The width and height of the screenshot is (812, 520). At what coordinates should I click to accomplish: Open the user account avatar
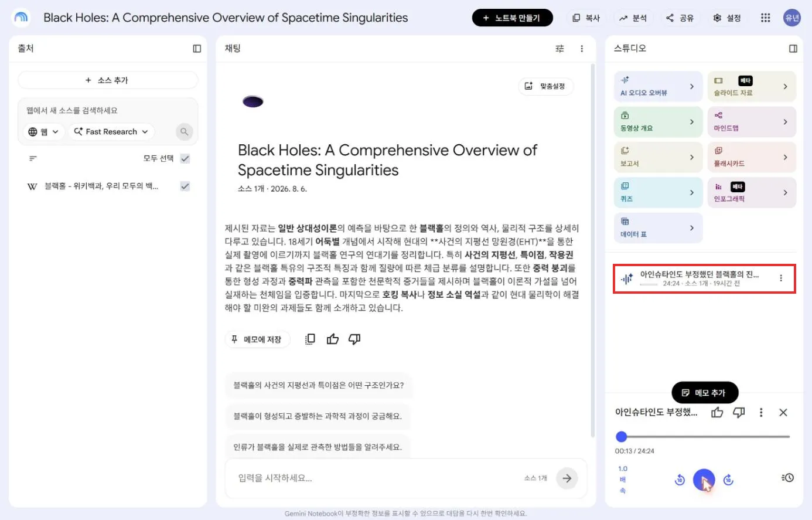792,18
